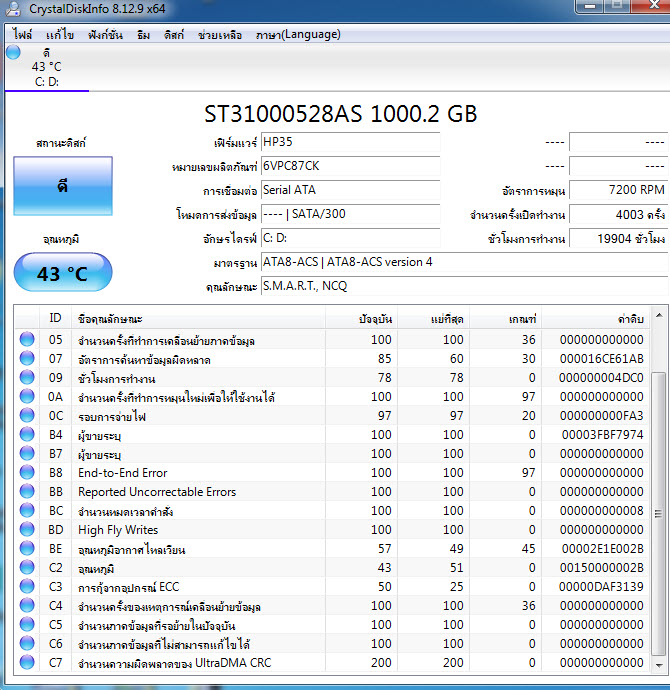Open the ช่วยเหลือ (Help) menu
This screenshot has height=690, width=670.
pyautogui.click(x=220, y=34)
